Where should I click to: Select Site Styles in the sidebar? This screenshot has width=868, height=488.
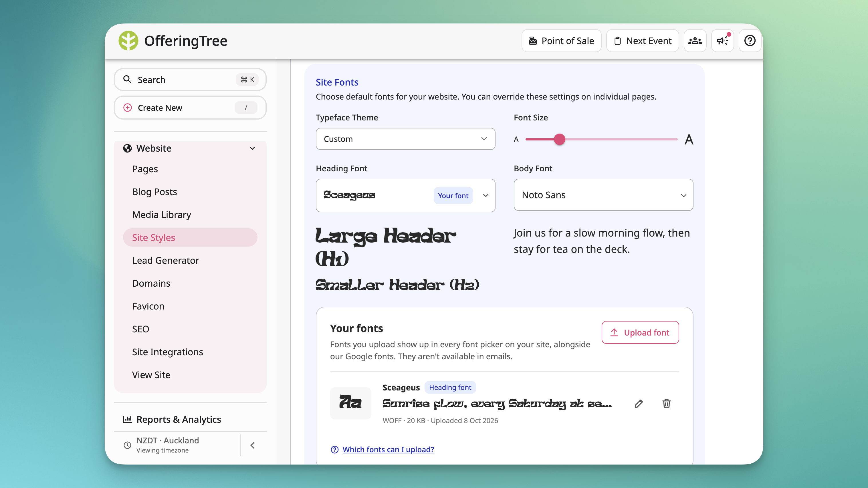pos(190,238)
